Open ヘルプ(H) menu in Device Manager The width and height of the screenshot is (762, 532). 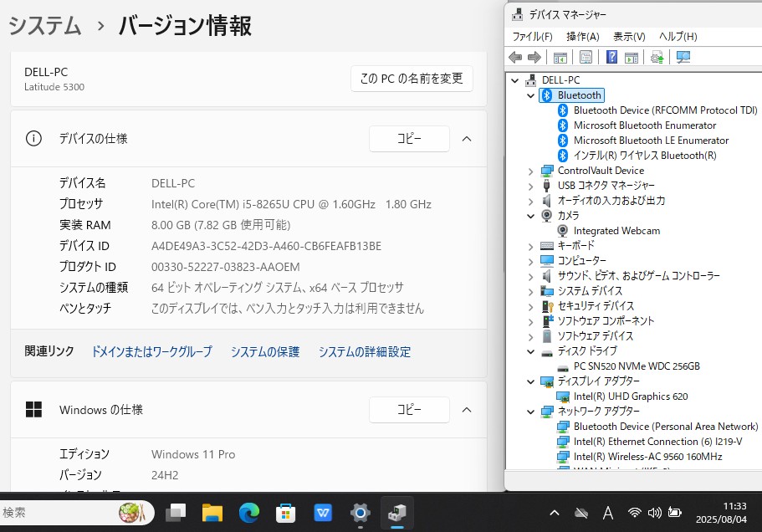pos(678,37)
